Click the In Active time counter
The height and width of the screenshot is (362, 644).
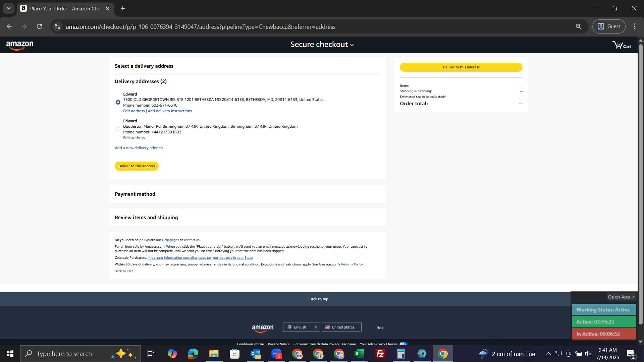click(604, 334)
